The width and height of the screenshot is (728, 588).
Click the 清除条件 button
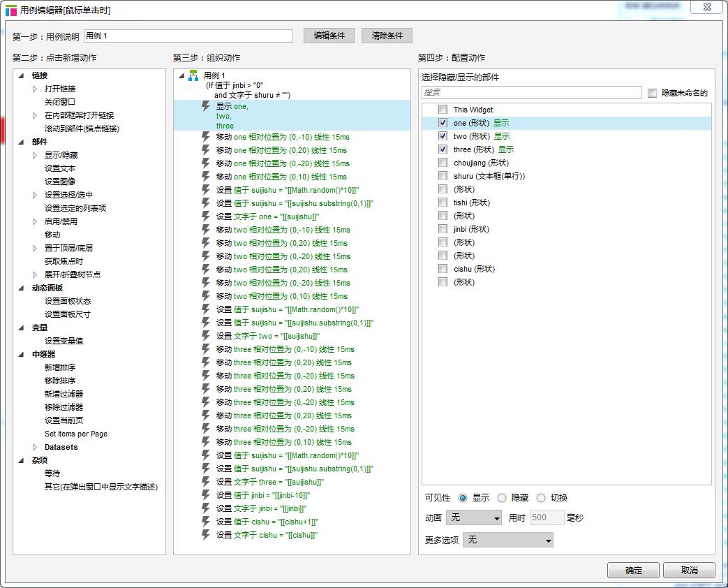click(x=387, y=36)
